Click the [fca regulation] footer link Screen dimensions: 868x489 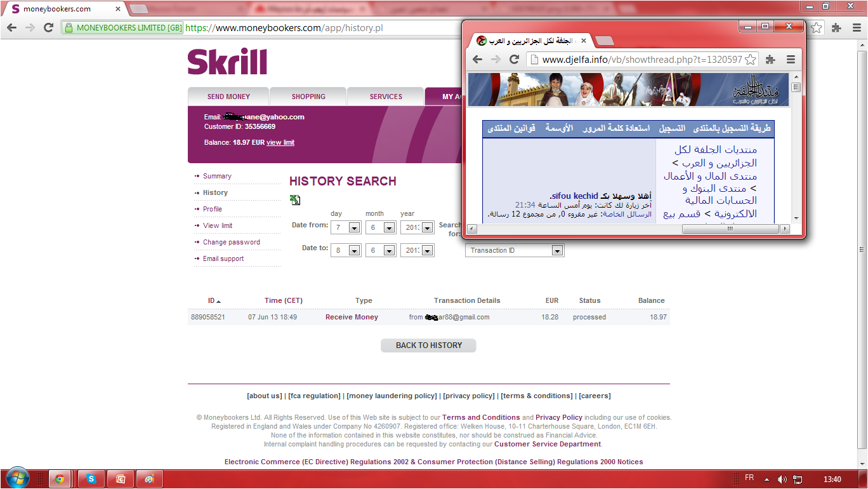tap(314, 396)
